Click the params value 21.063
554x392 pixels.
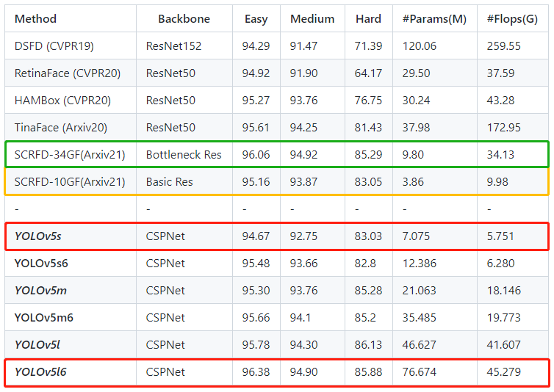[420, 291]
